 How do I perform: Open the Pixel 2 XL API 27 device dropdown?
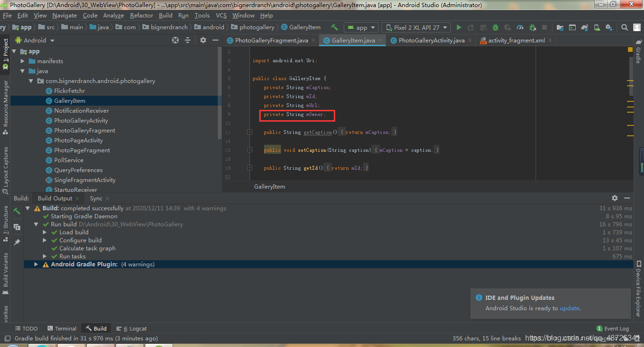(416, 27)
